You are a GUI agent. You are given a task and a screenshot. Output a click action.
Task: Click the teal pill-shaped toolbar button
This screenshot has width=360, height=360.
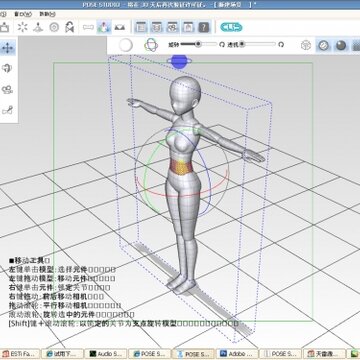click(x=231, y=27)
